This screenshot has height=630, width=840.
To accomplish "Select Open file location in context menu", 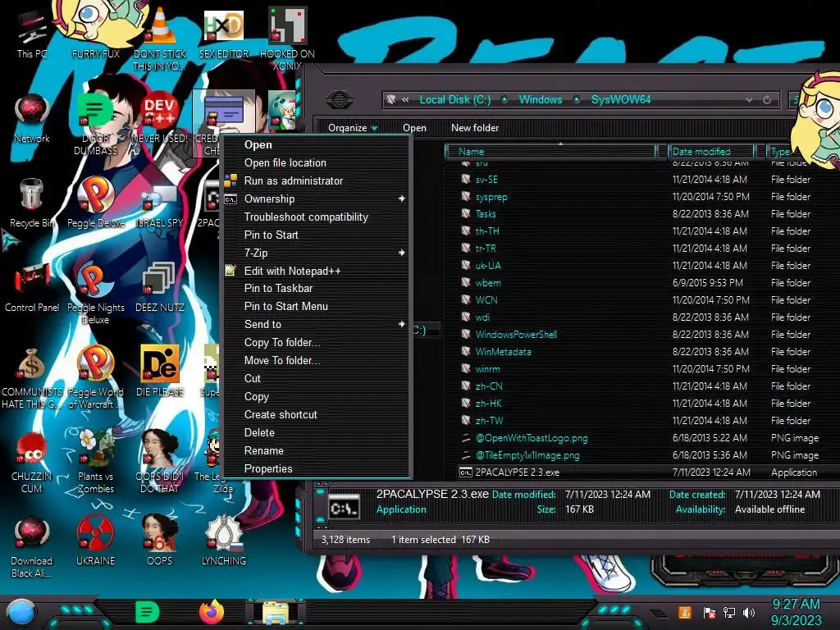I will 317,163.
